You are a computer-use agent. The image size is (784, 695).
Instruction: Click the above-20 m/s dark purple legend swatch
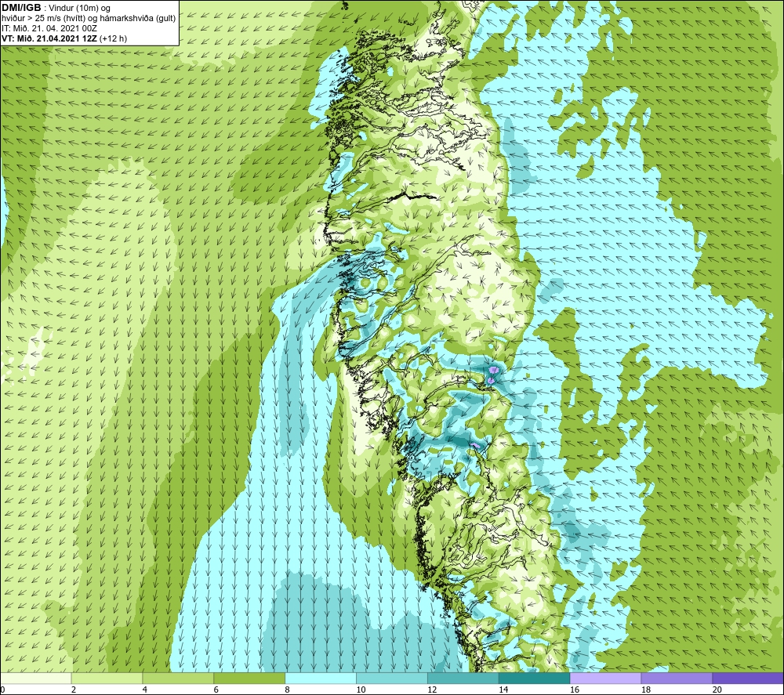(747, 678)
